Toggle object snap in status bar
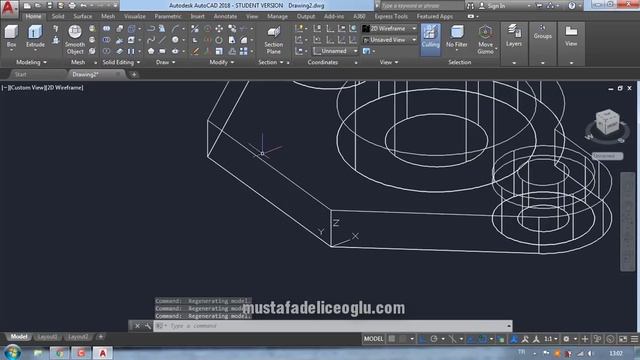The image size is (640, 360). click(x=482, y=339)
